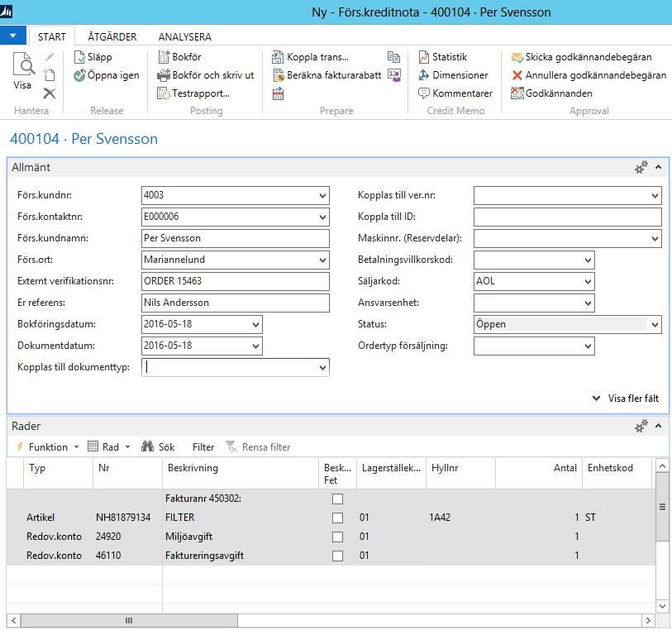The height and width of the screenshot is (630, 672).
Task: Click the icon with person in Prepare group
Action: pyautogui.click(x=394, y=75)
